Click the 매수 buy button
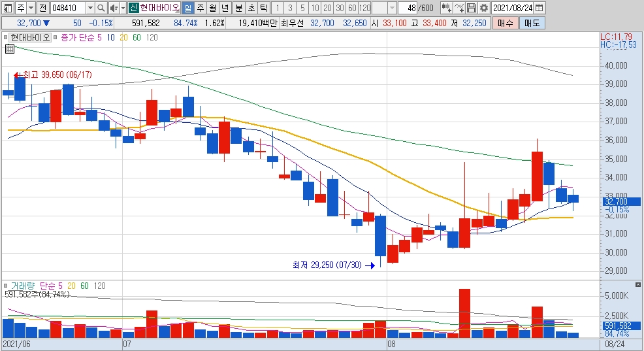 tap(505, 23)
